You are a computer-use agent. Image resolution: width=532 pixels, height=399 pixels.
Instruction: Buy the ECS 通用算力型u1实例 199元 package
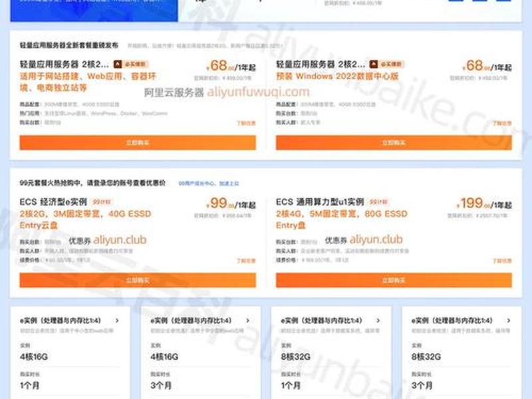(394, 280)
